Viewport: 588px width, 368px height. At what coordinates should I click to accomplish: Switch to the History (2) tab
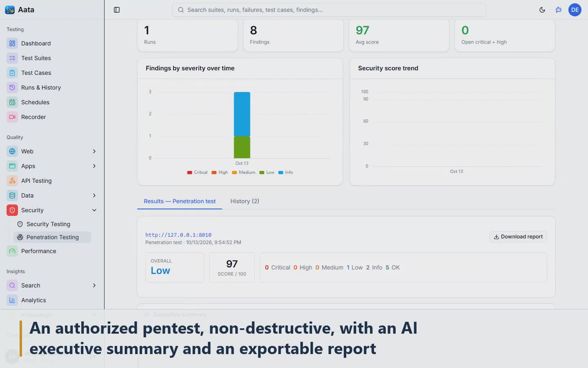pos(245,201)
